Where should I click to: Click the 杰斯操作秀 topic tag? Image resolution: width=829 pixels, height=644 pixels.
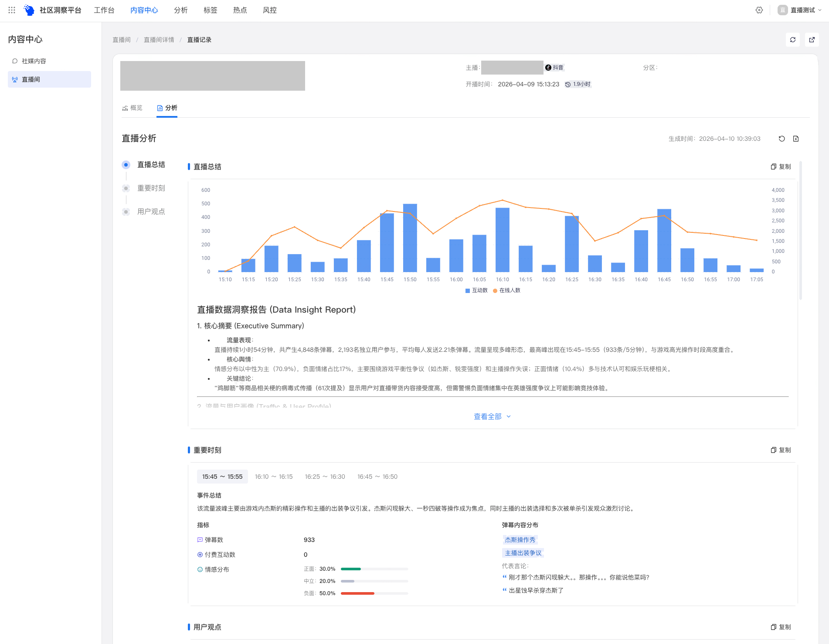point(520,540)
